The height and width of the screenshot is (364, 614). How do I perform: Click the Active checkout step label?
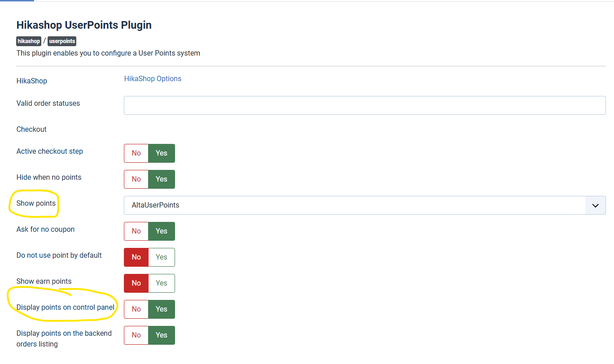[x=50, y=152]
